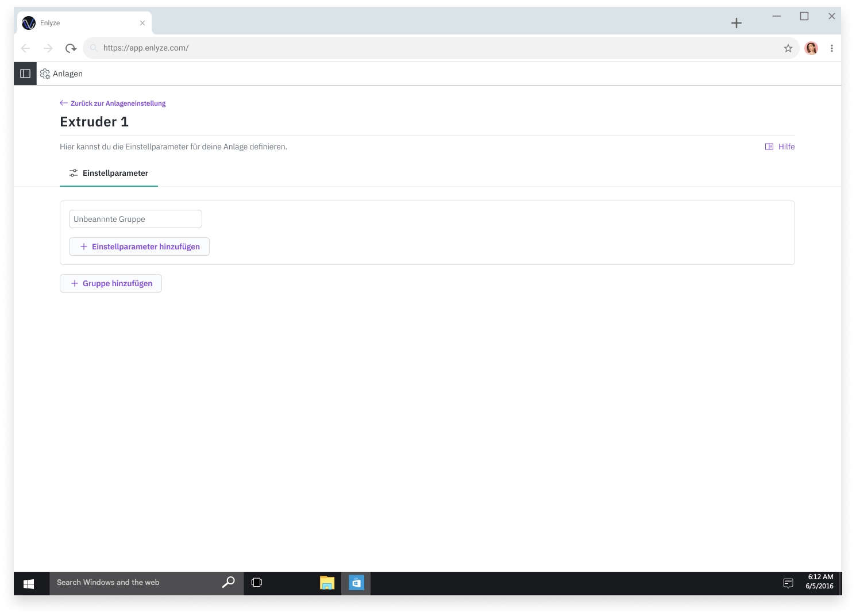Open browser three-dot menu
This screenshot has width=856, height=616.
(x=831, y=48)
